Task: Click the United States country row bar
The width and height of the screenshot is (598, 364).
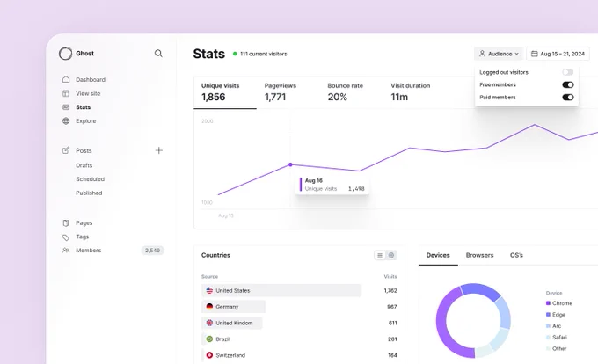Action: [x=281, y=290]
